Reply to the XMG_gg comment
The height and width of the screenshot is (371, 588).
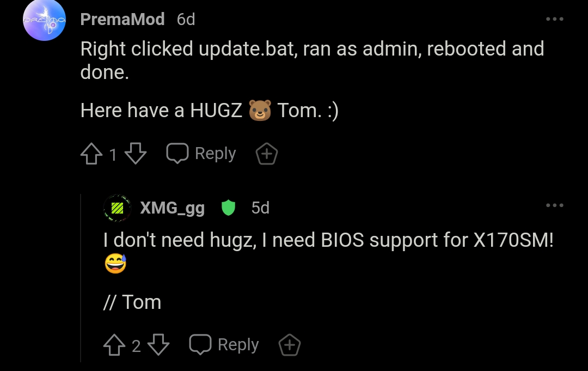pos(224,345)
